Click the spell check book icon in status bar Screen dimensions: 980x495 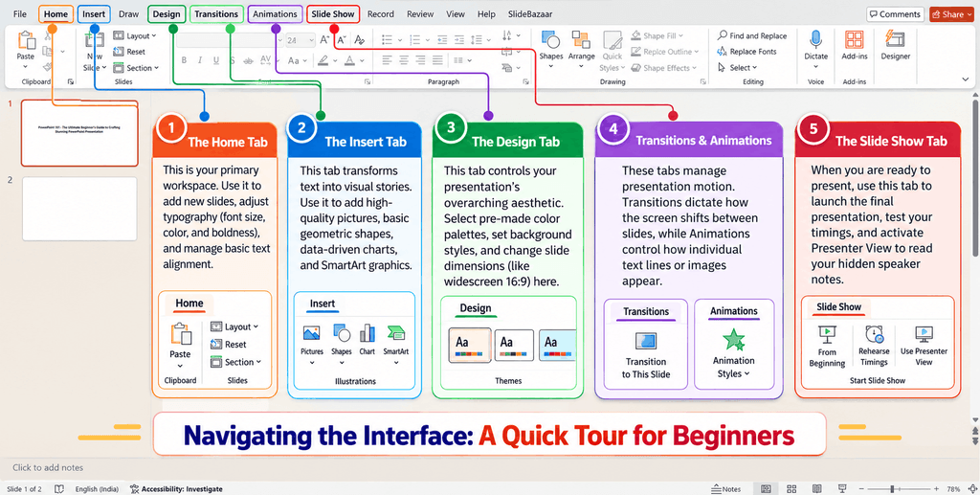coord(58,488)
